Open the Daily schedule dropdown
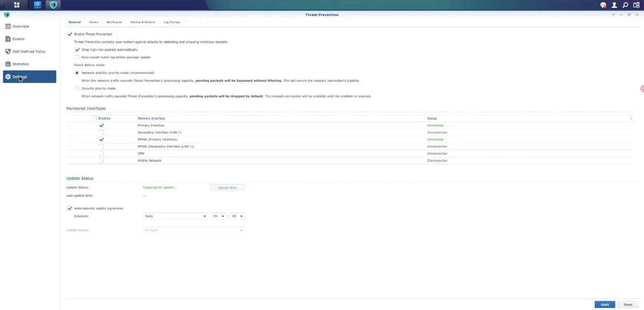Screen dimensions: 644x310 (x=175, y=216)
